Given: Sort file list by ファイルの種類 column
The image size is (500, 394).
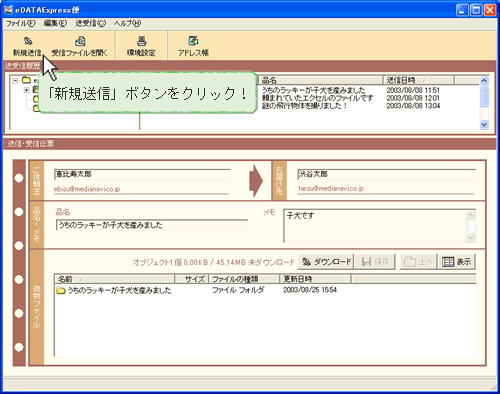Looking at the screenshot, I should 244,279.
